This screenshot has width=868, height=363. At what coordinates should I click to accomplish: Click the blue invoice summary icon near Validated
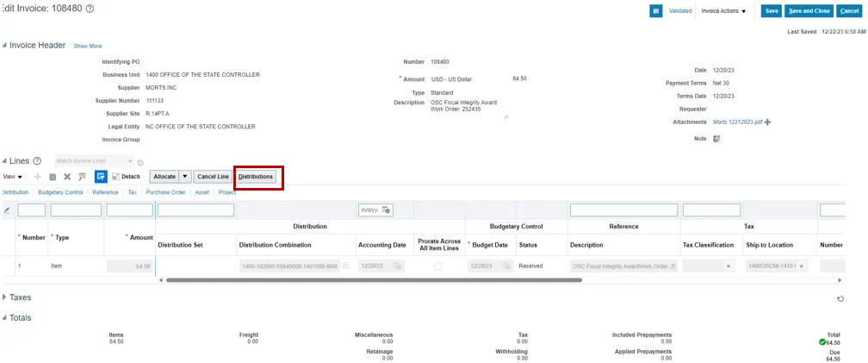point(655,11)
